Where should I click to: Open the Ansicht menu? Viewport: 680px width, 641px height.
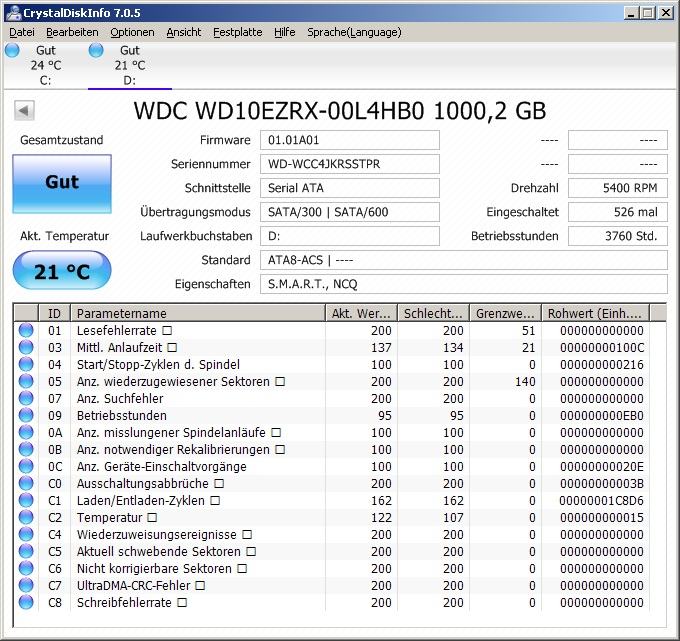point(184,33)
